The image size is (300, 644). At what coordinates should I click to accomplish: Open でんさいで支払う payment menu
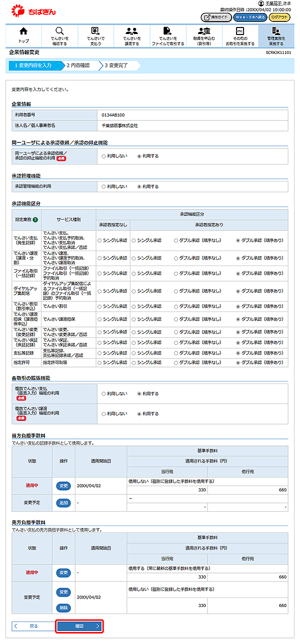coord(96,35)
